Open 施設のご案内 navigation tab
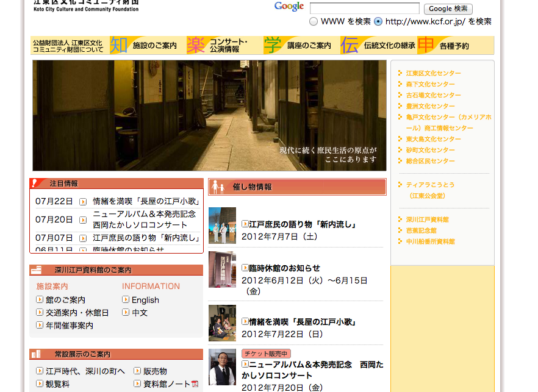 (x=148, y=45)
